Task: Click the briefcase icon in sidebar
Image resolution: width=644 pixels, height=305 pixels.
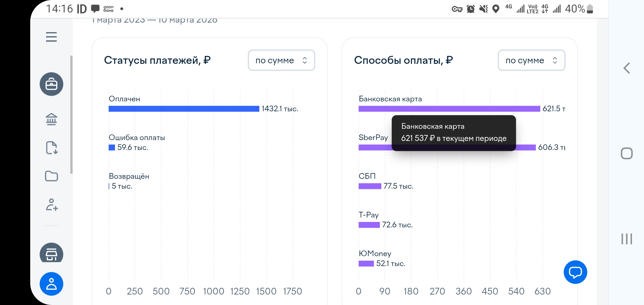Action: [x=51, y=84]
